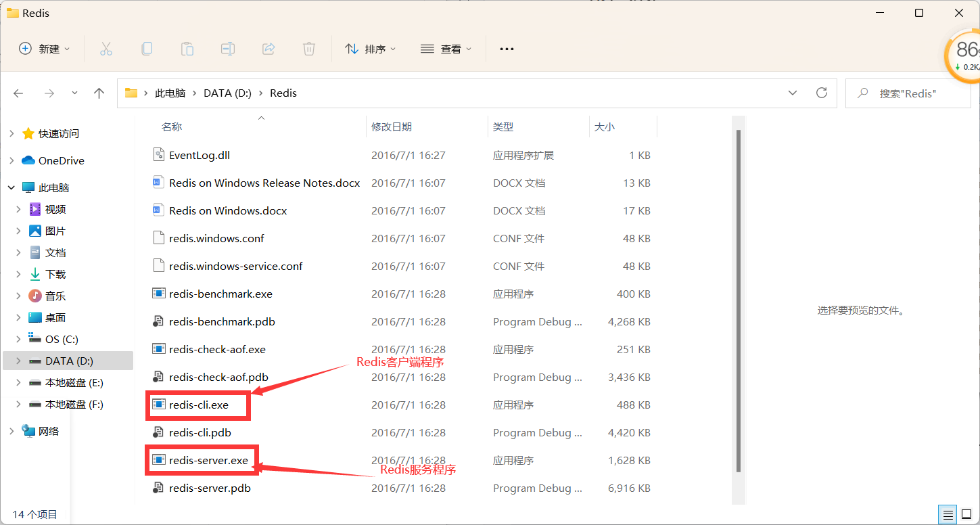
Task: Open the 新建 (New) dropdown
Action: pos(45,49)
